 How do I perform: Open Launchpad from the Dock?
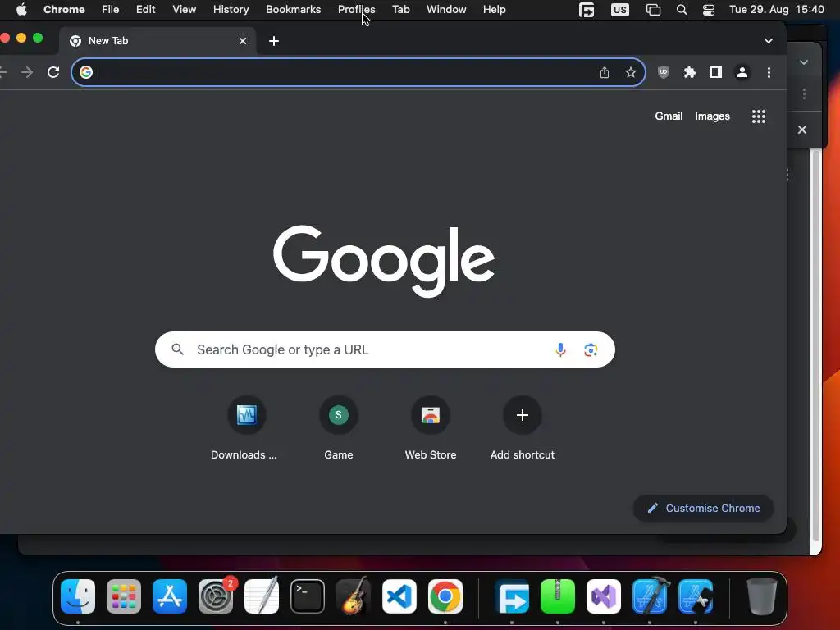(x=124, y=596)
